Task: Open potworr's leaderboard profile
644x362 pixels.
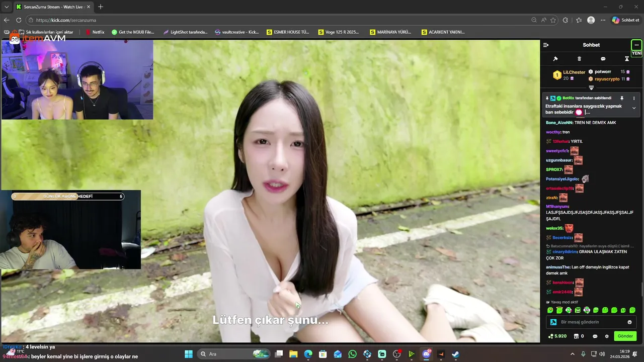Action: (603, 72)
